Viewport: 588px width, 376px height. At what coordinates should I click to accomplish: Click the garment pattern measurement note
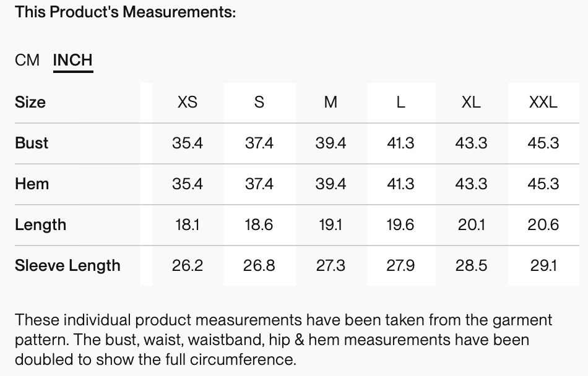(283, 340)
